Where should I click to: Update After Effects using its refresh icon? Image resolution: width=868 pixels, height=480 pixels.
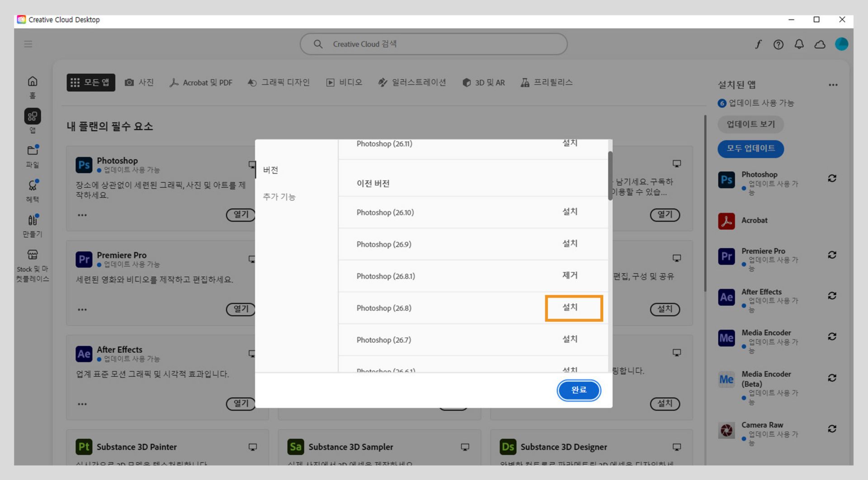pos(832,295)
